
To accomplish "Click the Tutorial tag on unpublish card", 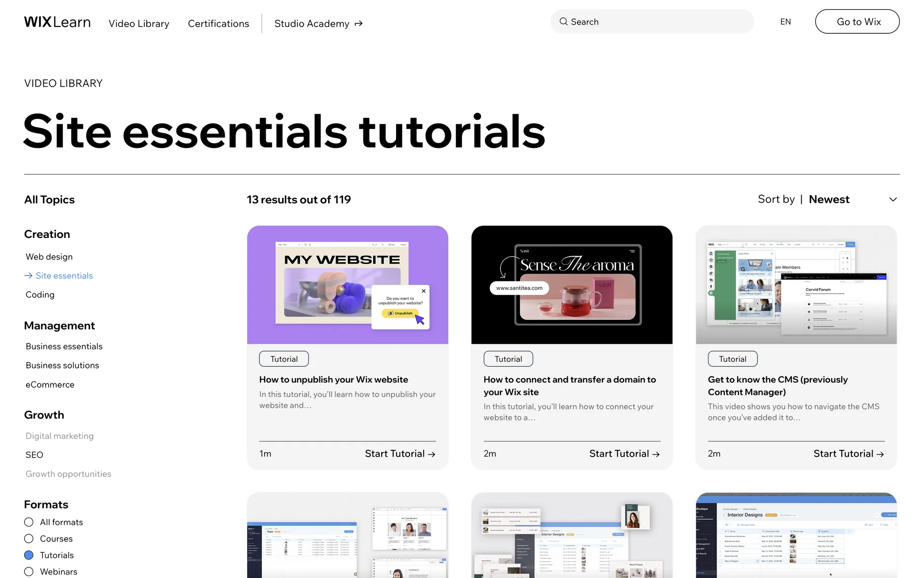I will coord(284,359).
